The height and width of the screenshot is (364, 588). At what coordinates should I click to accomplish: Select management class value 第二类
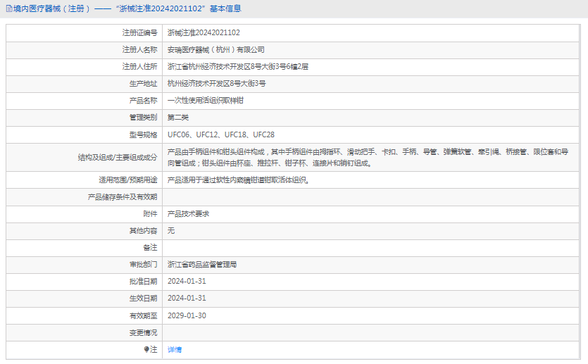point(177,118)
